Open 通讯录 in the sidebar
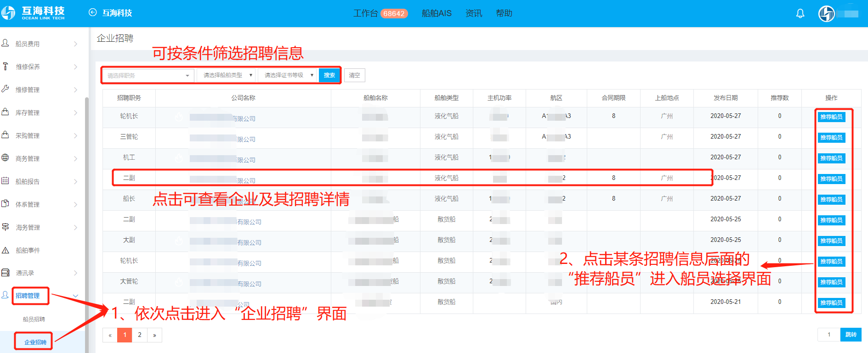This screenshot has height=353, width=868. (x=25, y=273)
